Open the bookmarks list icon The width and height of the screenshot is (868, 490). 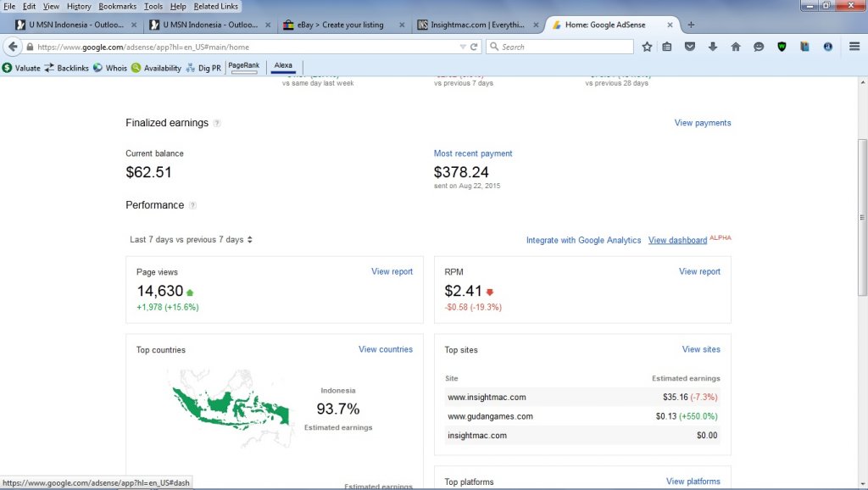667,47
